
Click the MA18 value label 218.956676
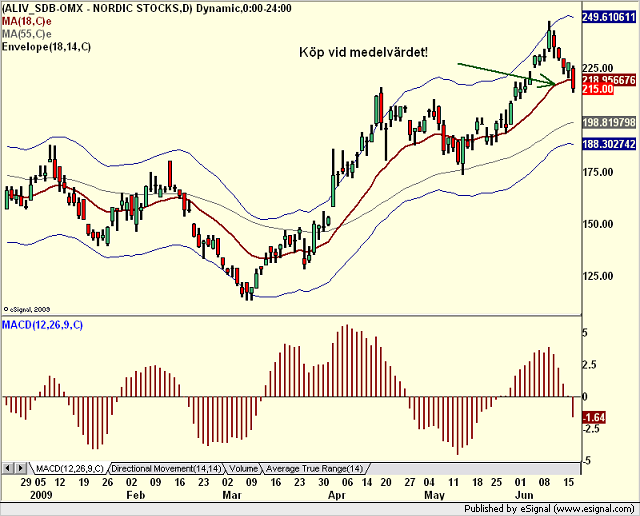click(x=609, y=80)
